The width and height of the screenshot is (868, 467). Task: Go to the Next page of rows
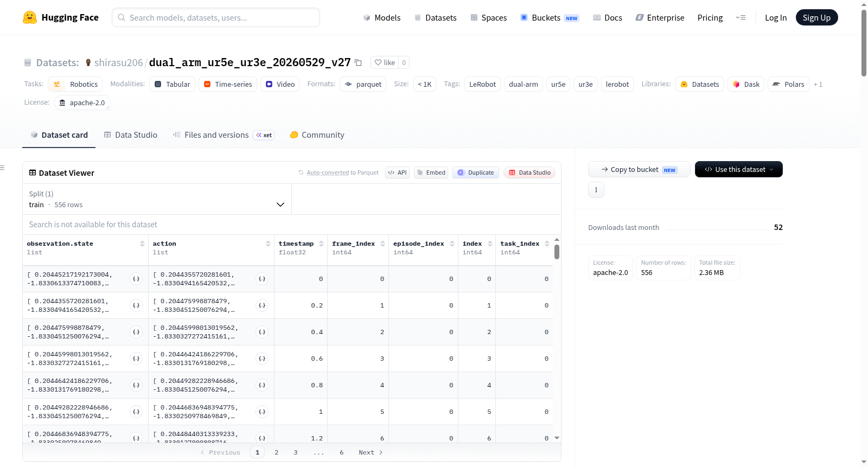click(371, 452)
